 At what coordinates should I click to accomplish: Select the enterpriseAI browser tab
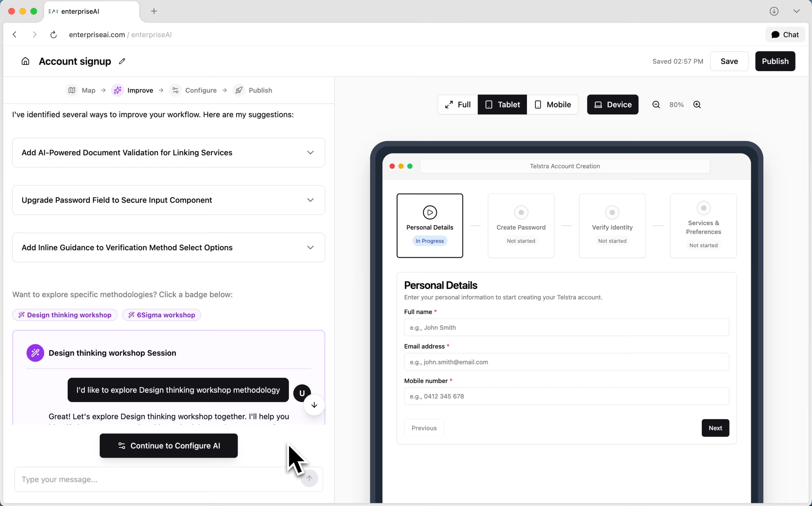[x=91, y=11]
